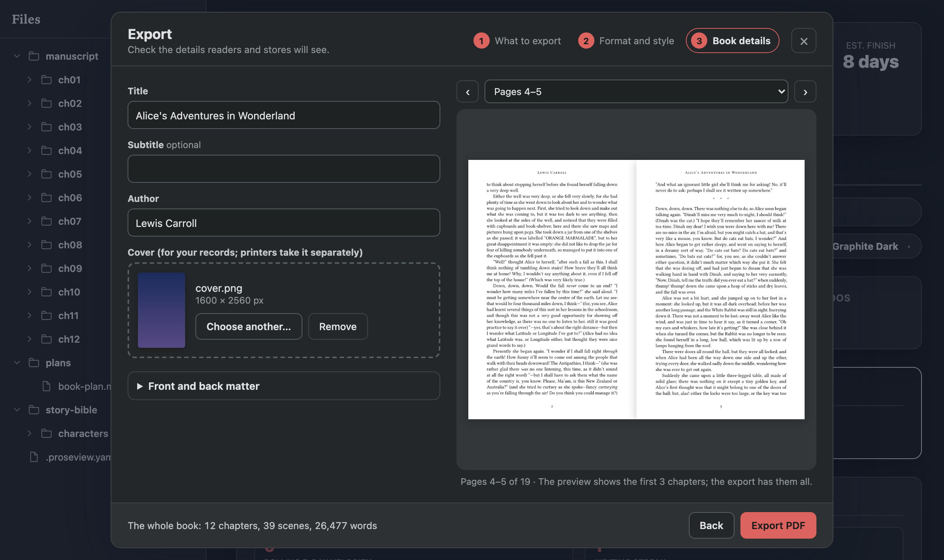
Task: Collapse the plans folder chevron
Action: pyautogui.click(x=17, y=363)
